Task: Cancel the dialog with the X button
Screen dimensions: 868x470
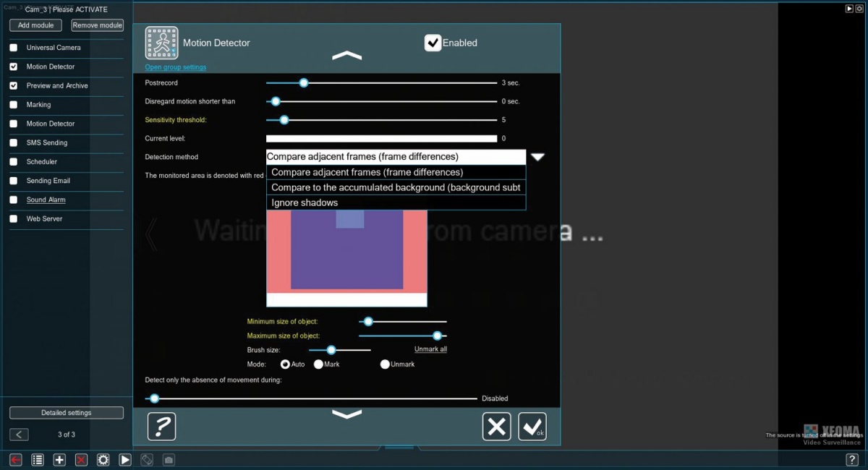Action: [x=496, y=427]
